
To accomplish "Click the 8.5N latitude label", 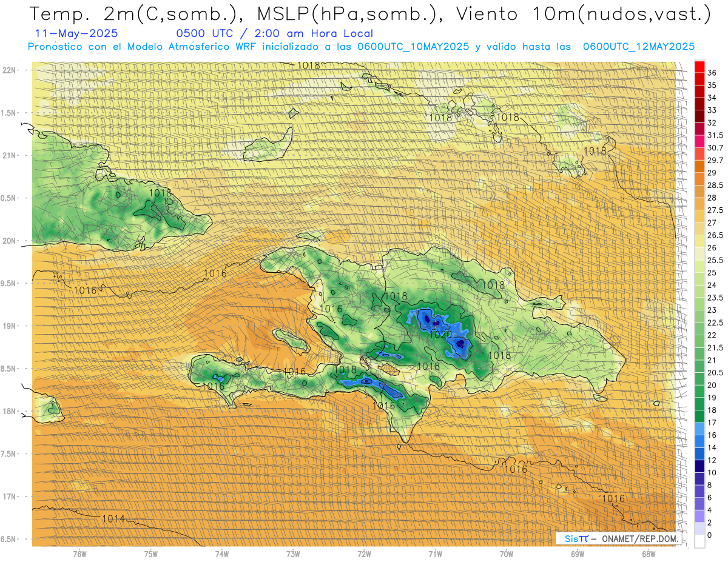I will (x=9, y=369).
